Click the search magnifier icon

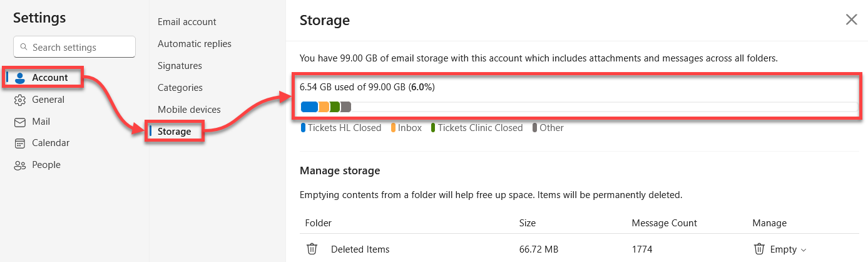(x=24, y=47)
